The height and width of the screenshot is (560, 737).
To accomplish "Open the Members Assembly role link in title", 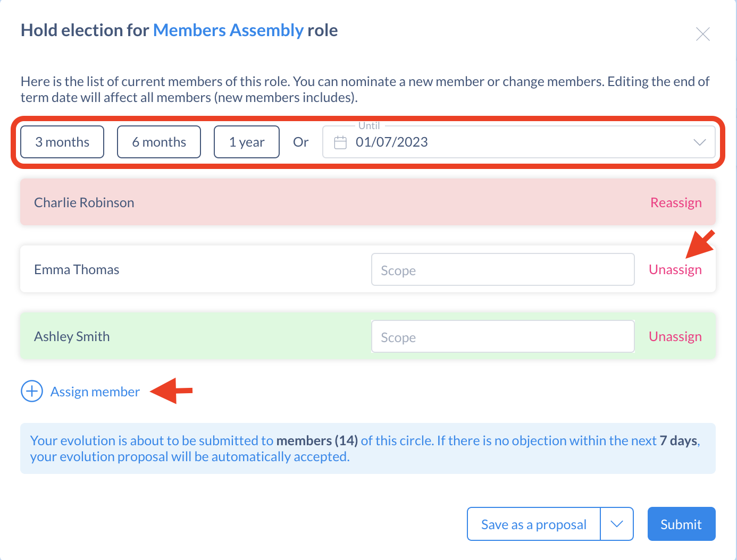I will 228,30.
